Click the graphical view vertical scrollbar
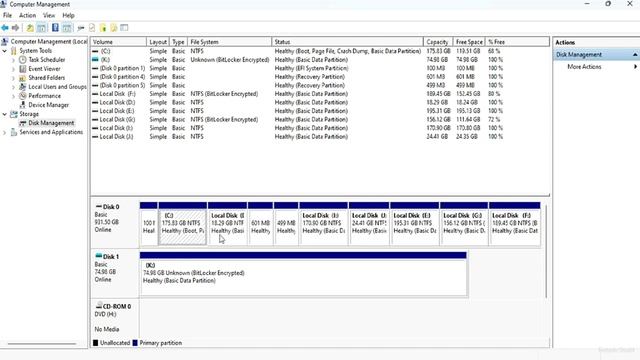The height and width of the screenshot is (360, 640). click(546, 251)
